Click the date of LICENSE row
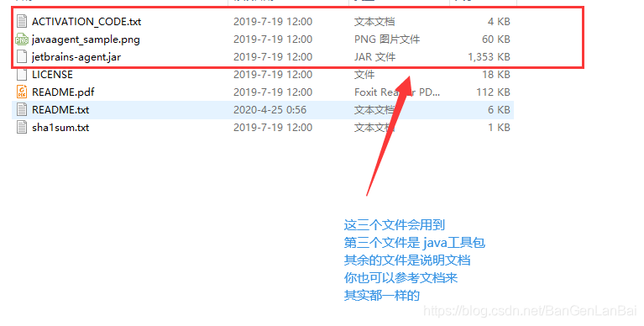 [273, 75]
